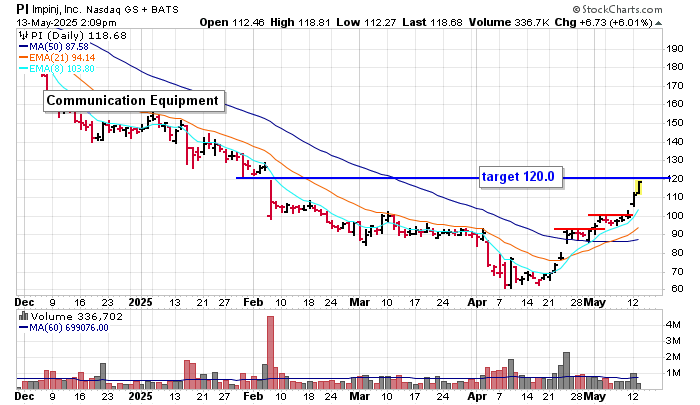700x405 pixels.
Task: Click the PI (Daily) 118.68 legend entry
Action: click(x=79, y=36)
